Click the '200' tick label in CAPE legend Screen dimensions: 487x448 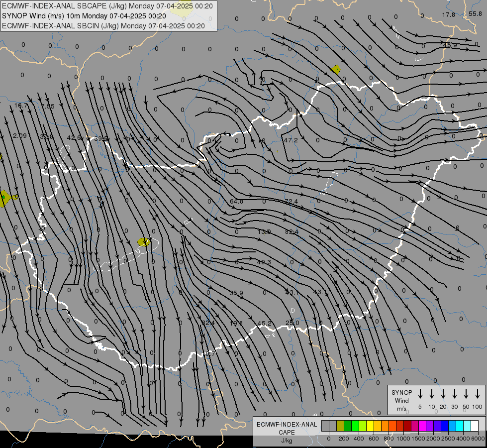tap(344, 439)
